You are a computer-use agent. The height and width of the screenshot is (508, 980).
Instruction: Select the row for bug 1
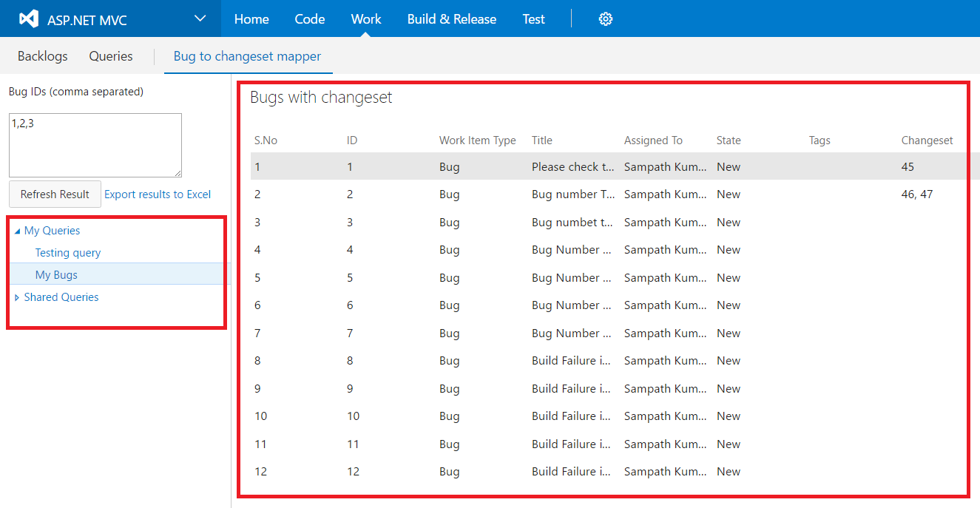518,166
